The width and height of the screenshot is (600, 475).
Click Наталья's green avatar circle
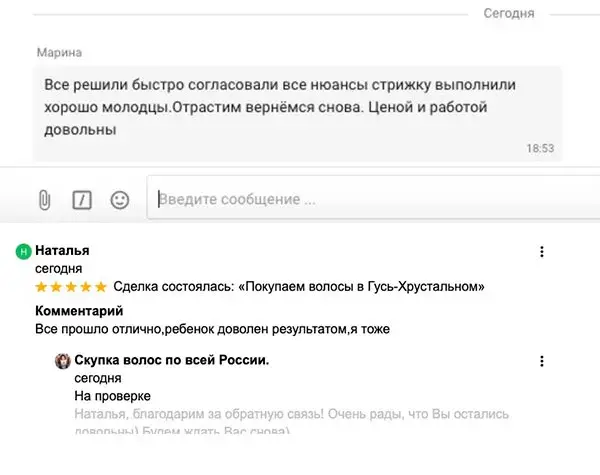click(23, 251)
